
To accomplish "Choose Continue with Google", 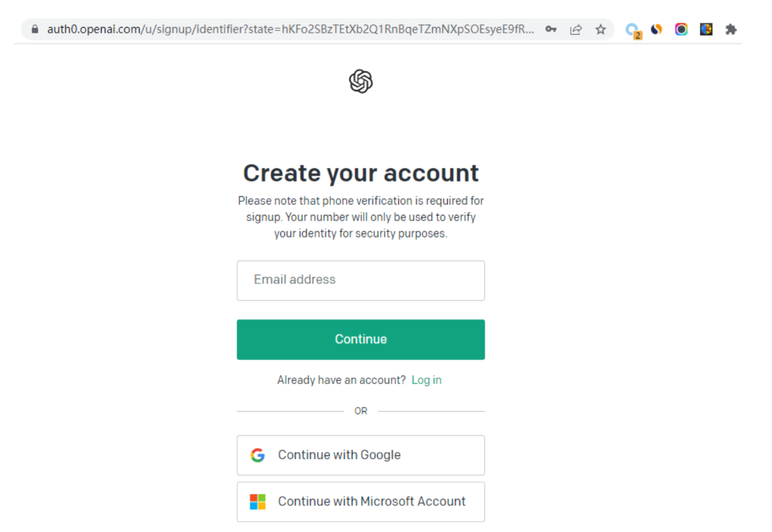I will point(361,455).
